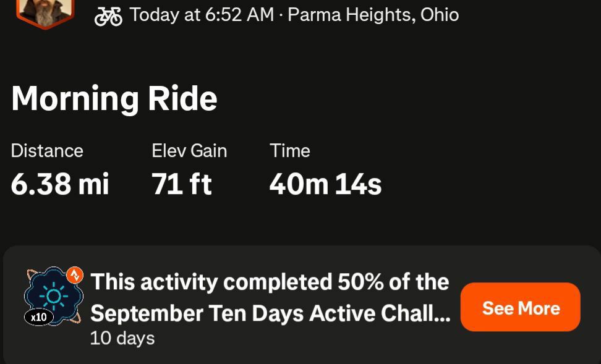Open the athlete's profile avatar
The height and width of the screenshot is (364, 601).
pyautogui.click(x=45, y=12)
